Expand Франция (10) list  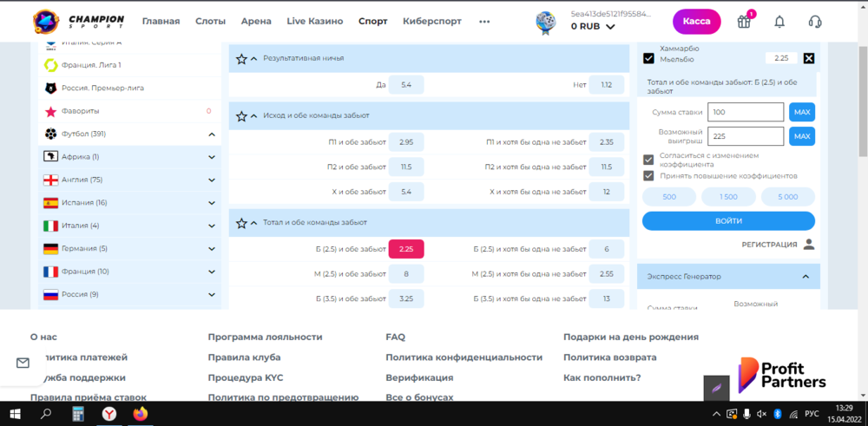(212, 272)
